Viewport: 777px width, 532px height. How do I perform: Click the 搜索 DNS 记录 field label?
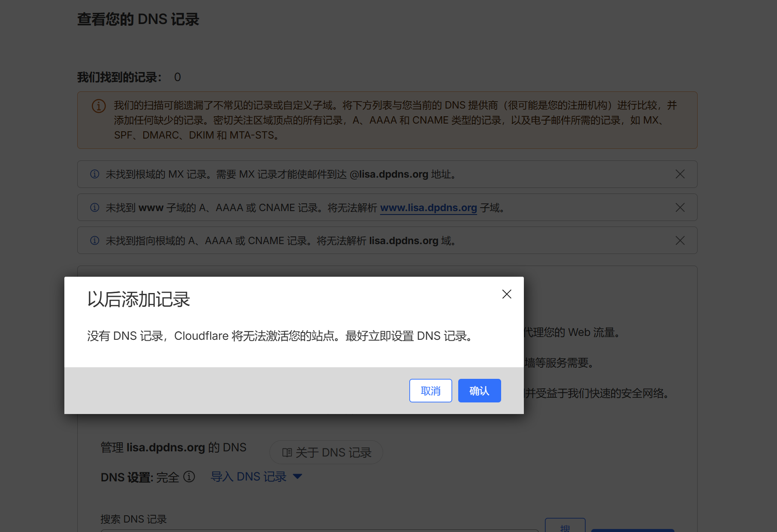[x=133, y=519]
